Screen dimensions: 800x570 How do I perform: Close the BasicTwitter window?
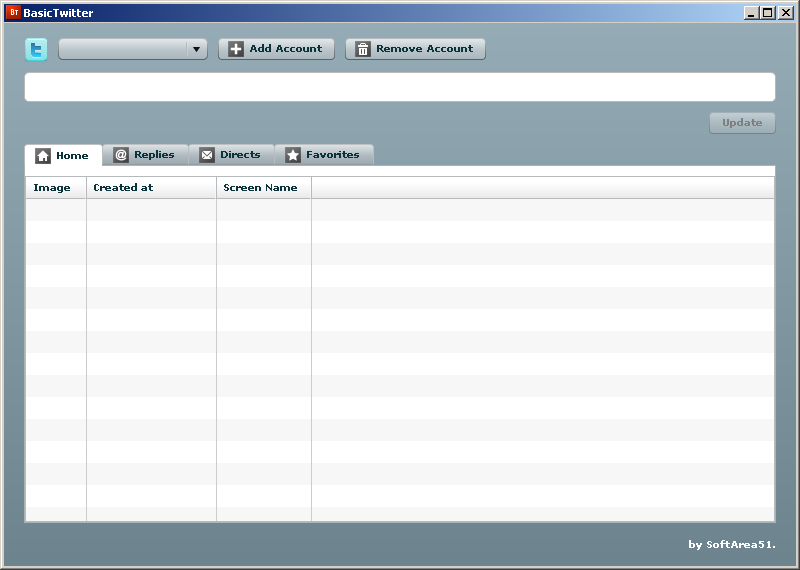coord(785,13)
